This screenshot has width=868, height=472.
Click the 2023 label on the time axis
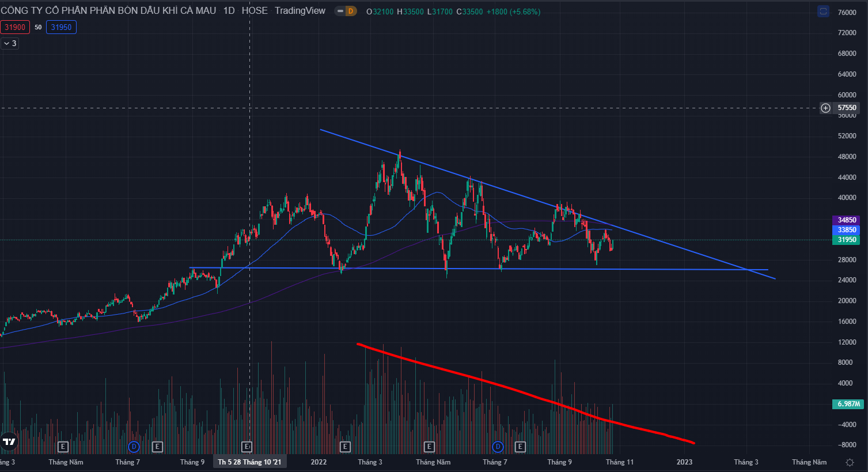click(684, 462)
